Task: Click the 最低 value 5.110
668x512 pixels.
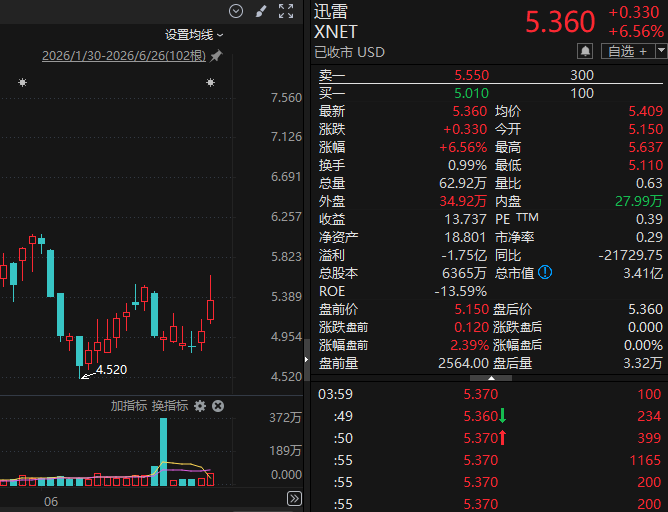Action: click(x=645, y=165)
